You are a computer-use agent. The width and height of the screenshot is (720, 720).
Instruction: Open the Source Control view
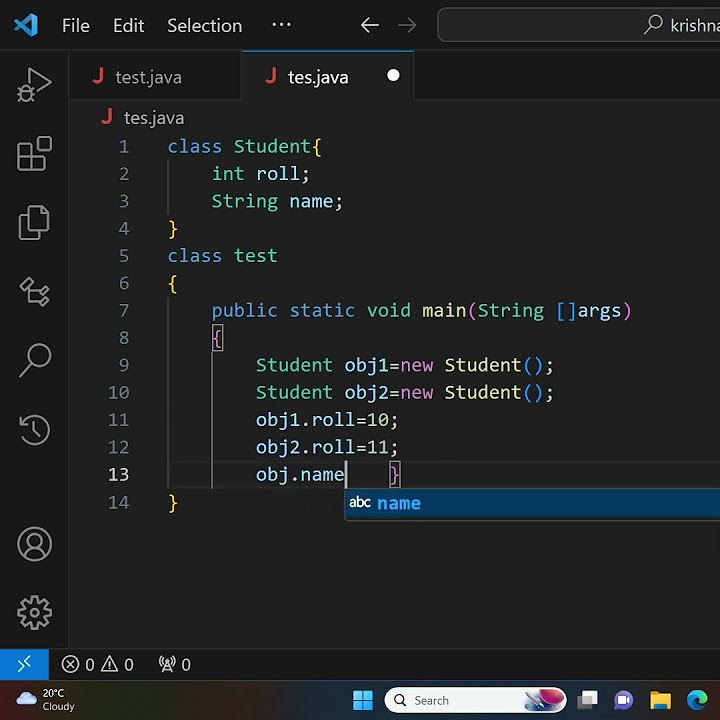(x=34, y=291)
